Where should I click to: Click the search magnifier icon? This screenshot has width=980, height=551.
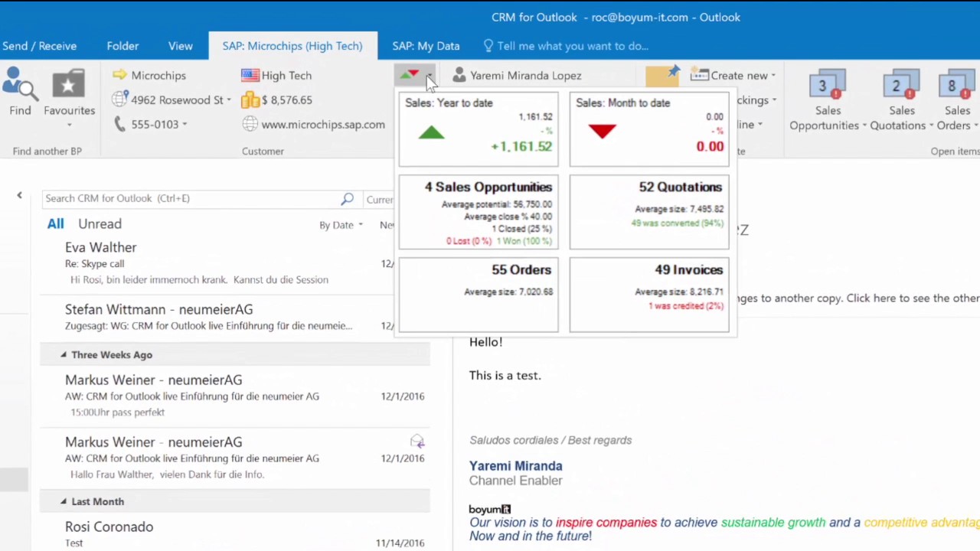[347, 198]
